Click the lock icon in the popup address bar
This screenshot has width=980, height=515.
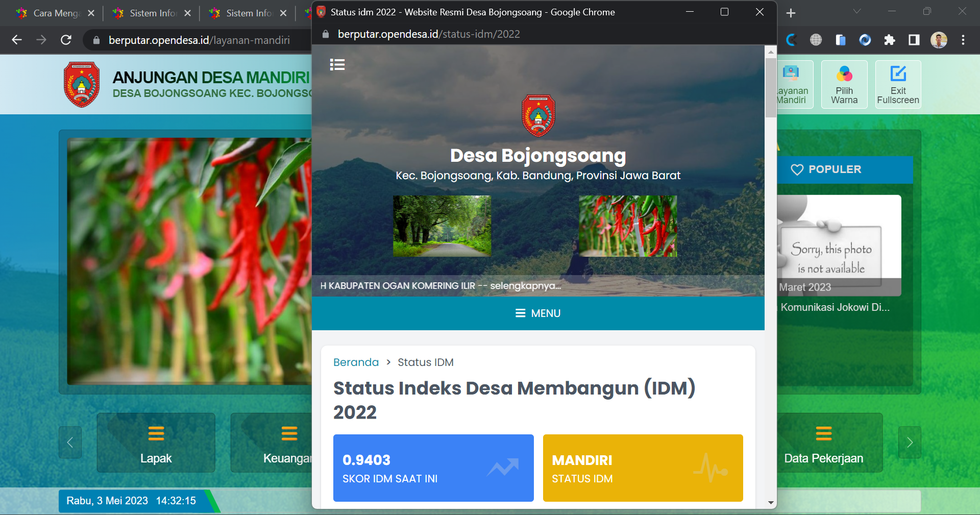(x=325, y=34)
